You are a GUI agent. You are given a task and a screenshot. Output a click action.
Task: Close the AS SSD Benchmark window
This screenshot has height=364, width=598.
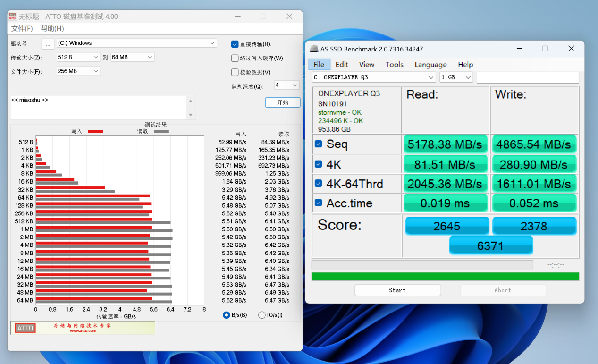click(571, 49)
